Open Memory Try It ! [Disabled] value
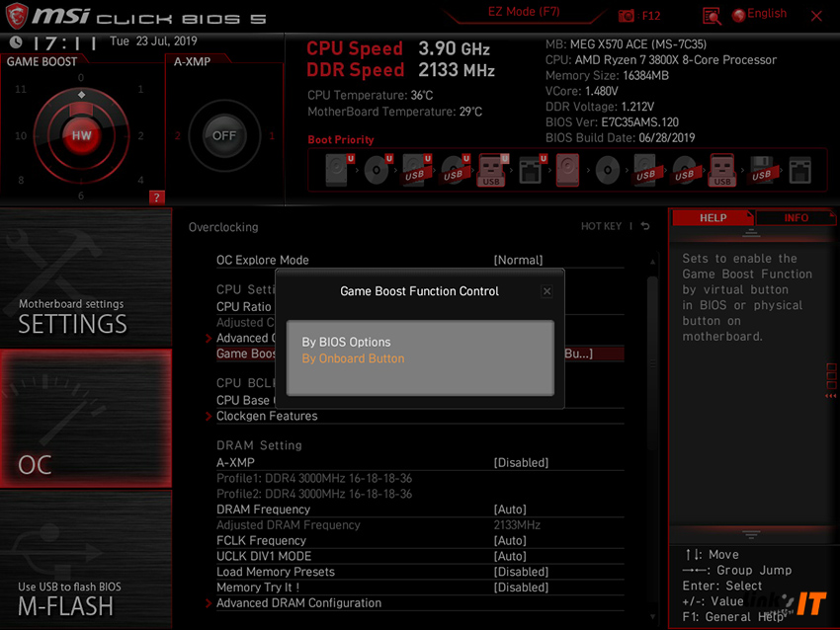 (x=521, y=588)
